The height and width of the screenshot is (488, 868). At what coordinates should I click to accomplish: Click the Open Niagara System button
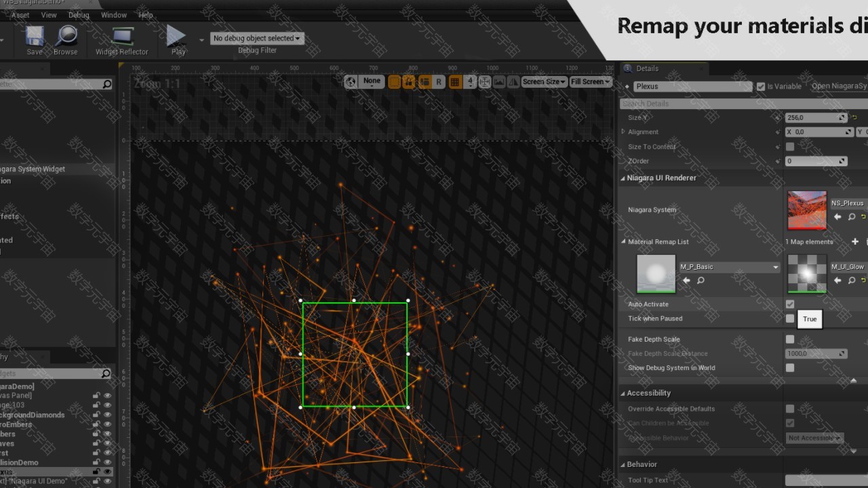[839, 86]
